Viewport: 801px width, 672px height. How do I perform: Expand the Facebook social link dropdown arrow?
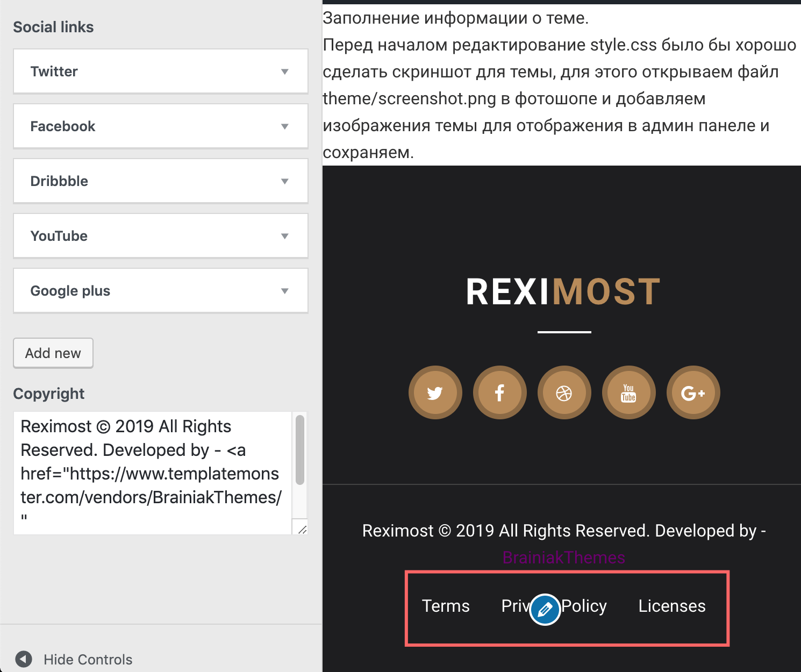285,126
